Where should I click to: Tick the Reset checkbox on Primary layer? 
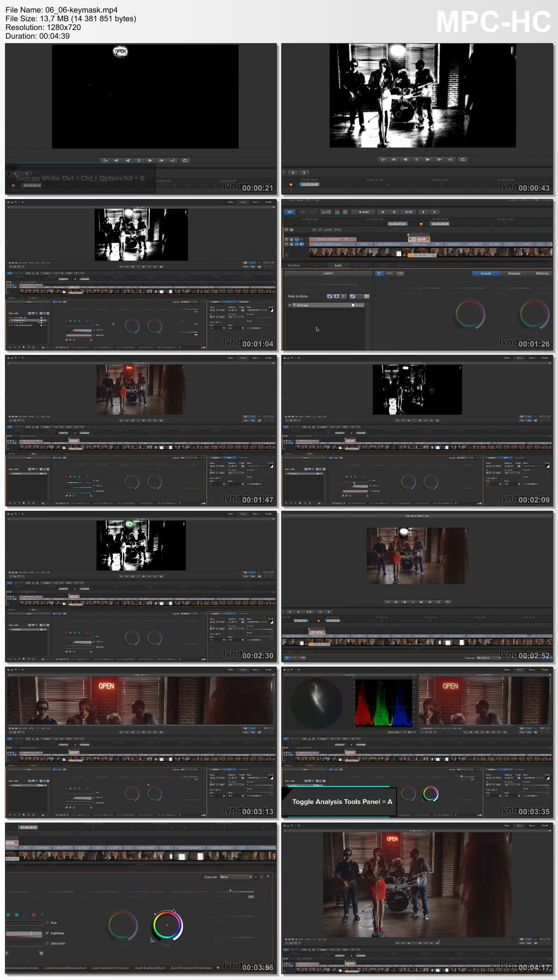click(x=353, y=305)
